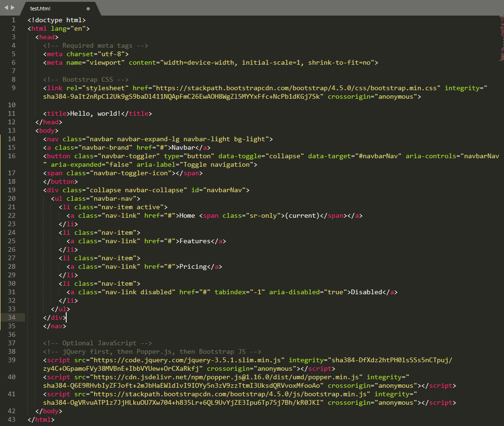The height and width of the screenshot is (426, 504).
Task: Click the 'sr-only' class value
Action: [263, 216]
